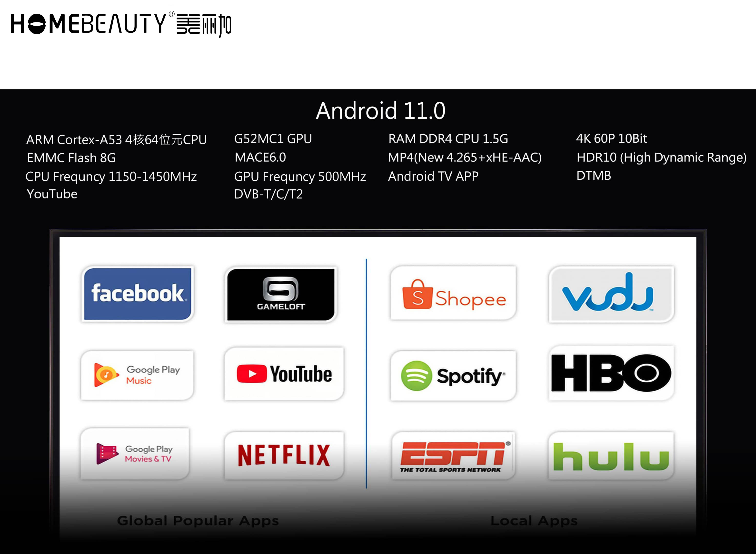This screenshot has height=554, width=756.
Task: Open Google Play Movies & TV tile
Action: point(135,454)
